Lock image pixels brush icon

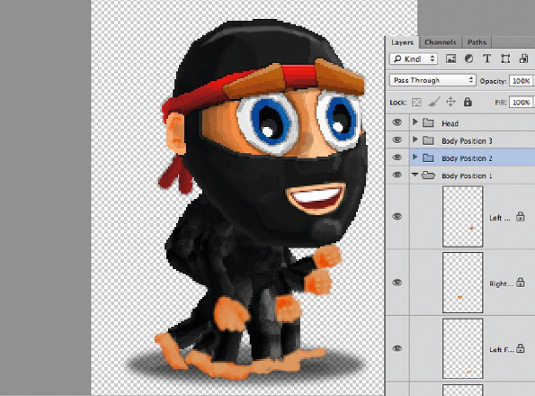pos(434,102)
